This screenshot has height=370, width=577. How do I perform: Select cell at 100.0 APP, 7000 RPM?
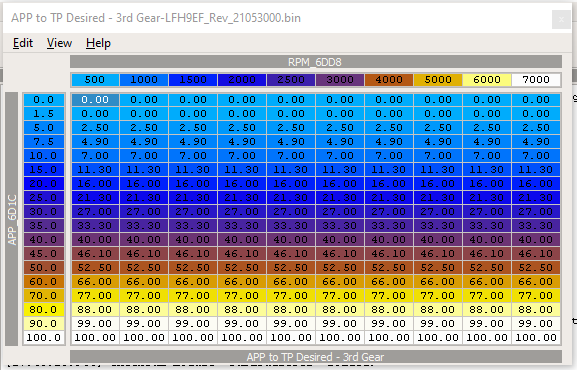point(536,337)
